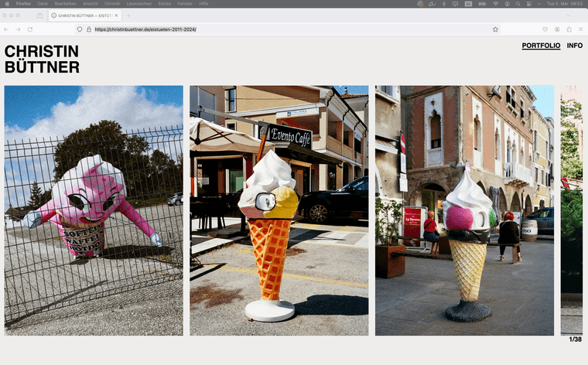The width and height of the screenshot is (588, 365).
Task: Show tracking protection shield details
Action: point(79,29)
